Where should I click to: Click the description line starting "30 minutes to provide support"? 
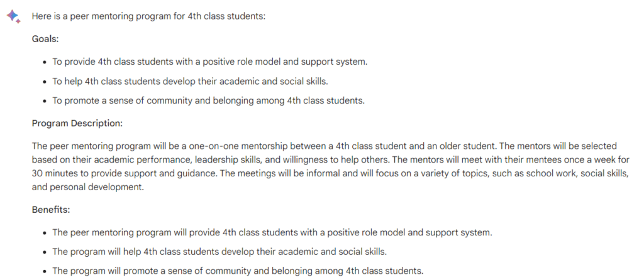pyautogui.click(x=330, y=173)
